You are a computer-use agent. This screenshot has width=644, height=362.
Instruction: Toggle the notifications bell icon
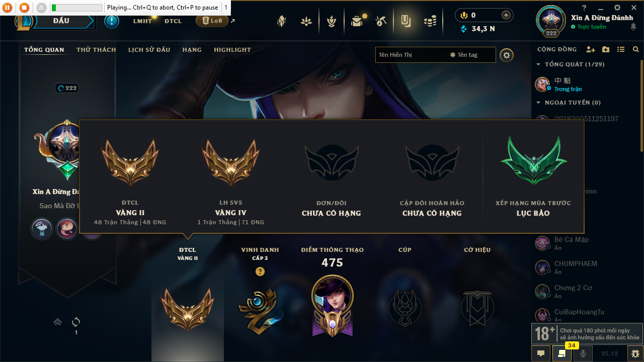tap(633, 27)
